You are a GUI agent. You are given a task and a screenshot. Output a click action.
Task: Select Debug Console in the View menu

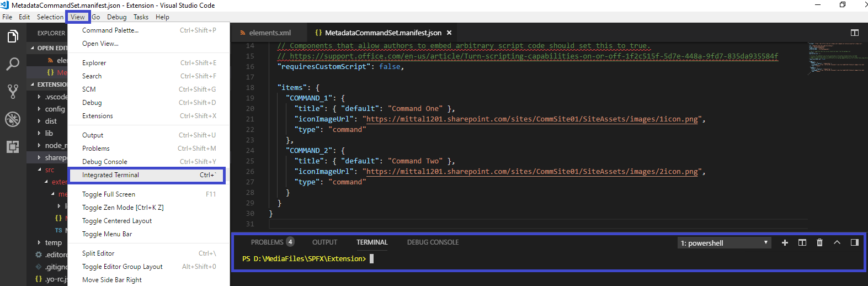[148, 162]
